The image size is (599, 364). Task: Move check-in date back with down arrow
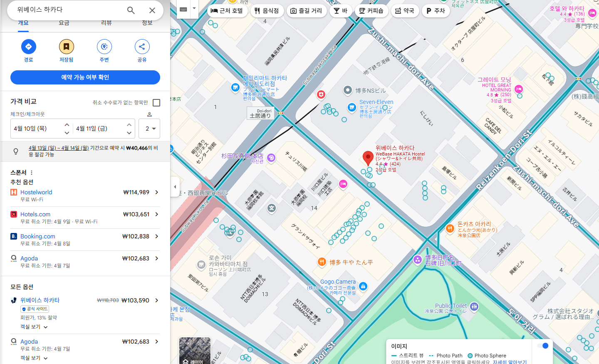click(x=67, y=133)
